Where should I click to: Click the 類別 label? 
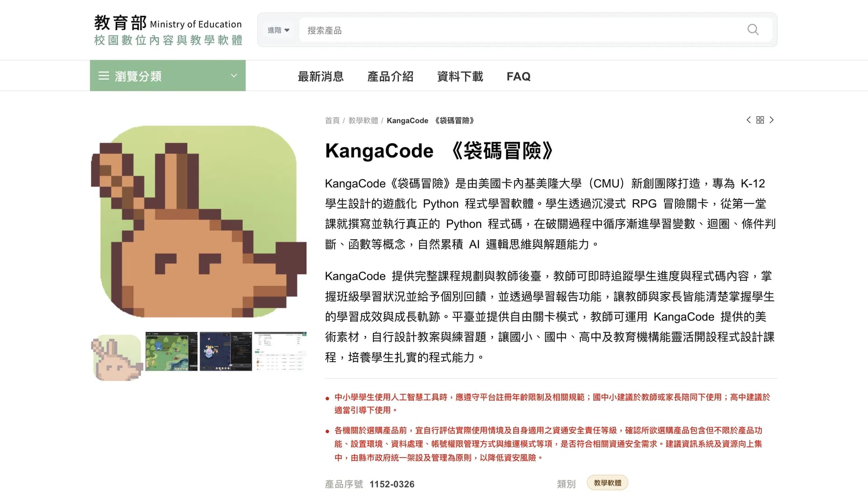(566, 484)
